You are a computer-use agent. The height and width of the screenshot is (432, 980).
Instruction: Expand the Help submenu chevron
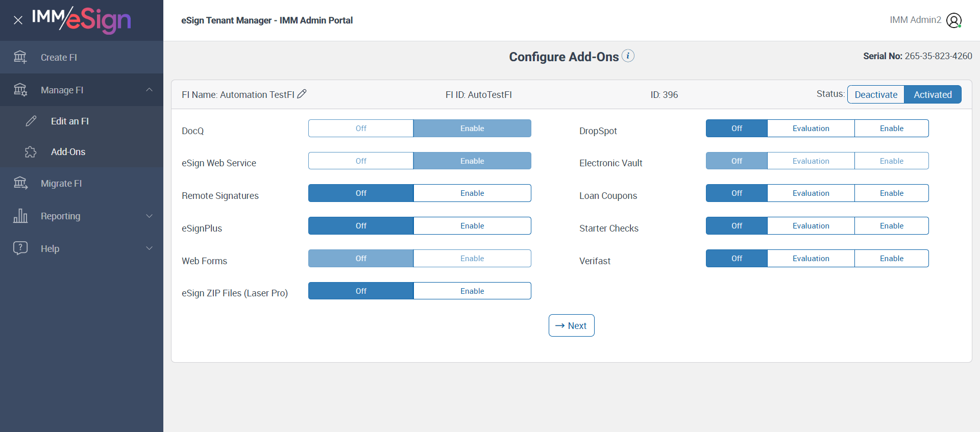(149, 248)
